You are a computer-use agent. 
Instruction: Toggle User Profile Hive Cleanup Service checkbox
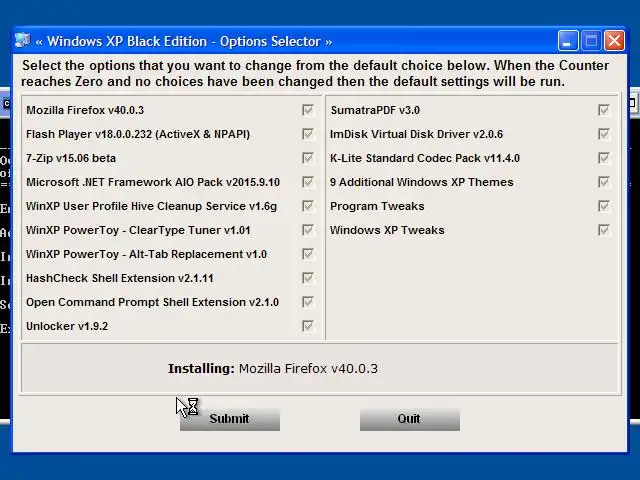tap(308, 206)
